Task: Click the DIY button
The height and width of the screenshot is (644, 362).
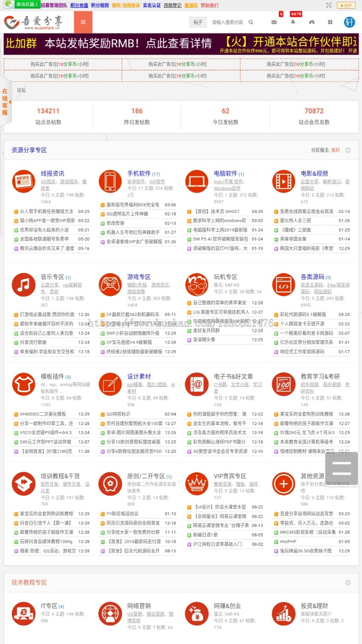Action: [x=346, y=5]
